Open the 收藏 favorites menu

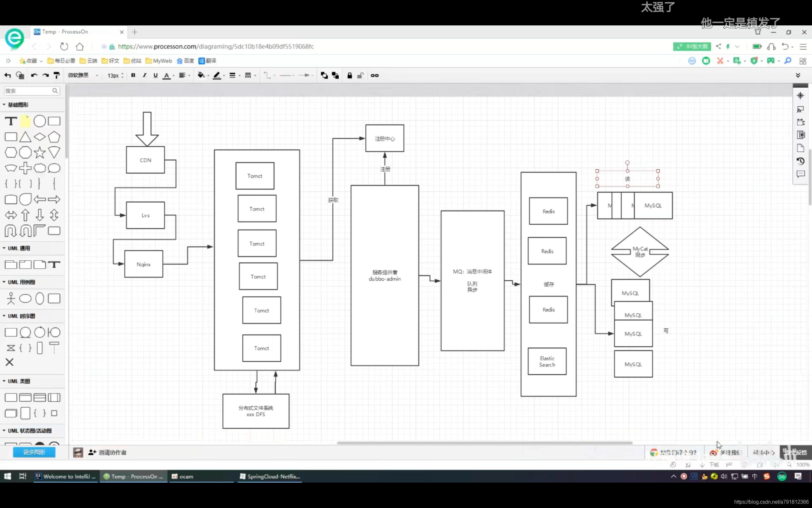(31, 61)
